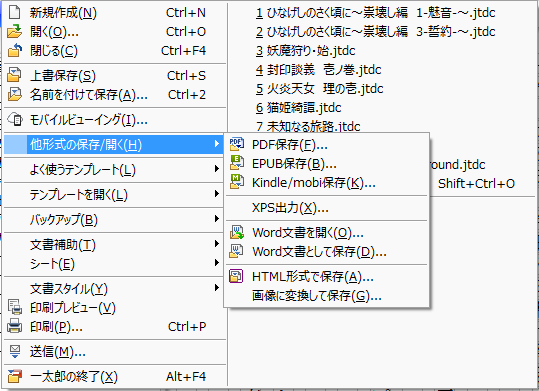The height and width of the screenshot is (391, 539).
Task: Click the Word文書を開く icon
Action: 237,232
